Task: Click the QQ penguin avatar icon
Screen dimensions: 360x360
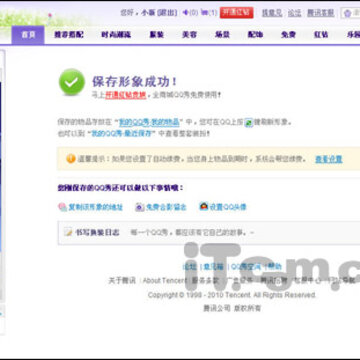Action: pos(203,206)
